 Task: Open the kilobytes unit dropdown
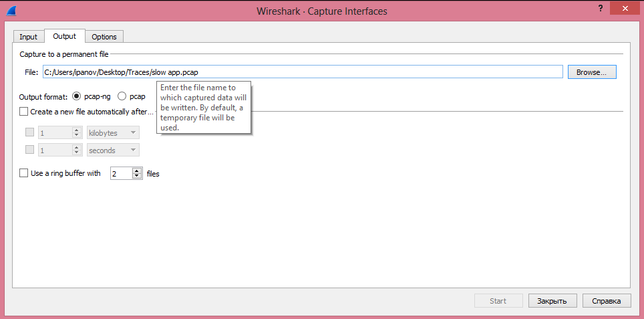[x=113, y=132]
